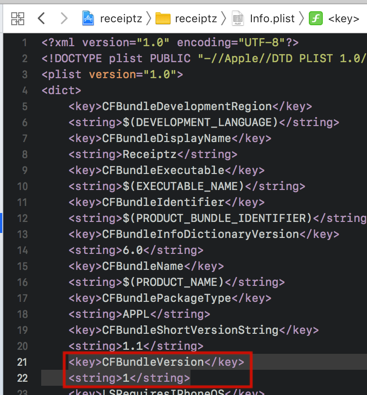Select the CFBundleDevelopmentRegion key line
Image resolution: width=367 pixels, height=395 pixels.
click(190, 106)
